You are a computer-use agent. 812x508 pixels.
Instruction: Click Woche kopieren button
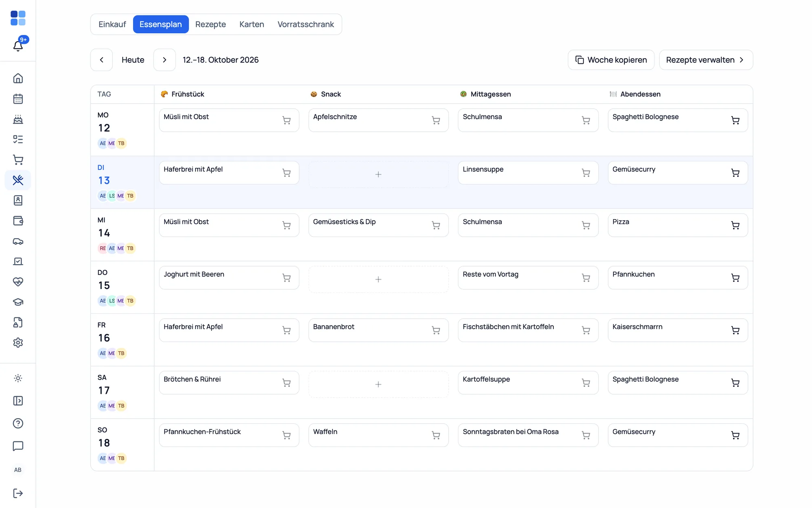611,60
